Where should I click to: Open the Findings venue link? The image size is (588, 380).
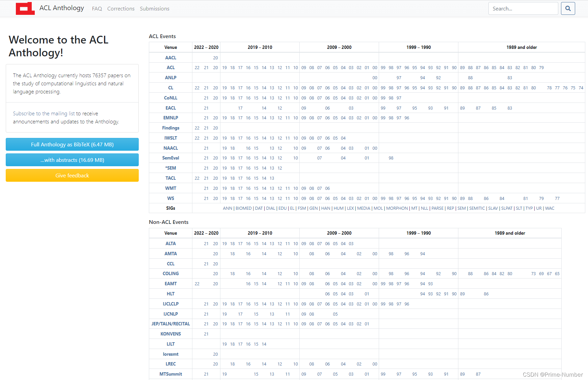click(x=171, y=128)
